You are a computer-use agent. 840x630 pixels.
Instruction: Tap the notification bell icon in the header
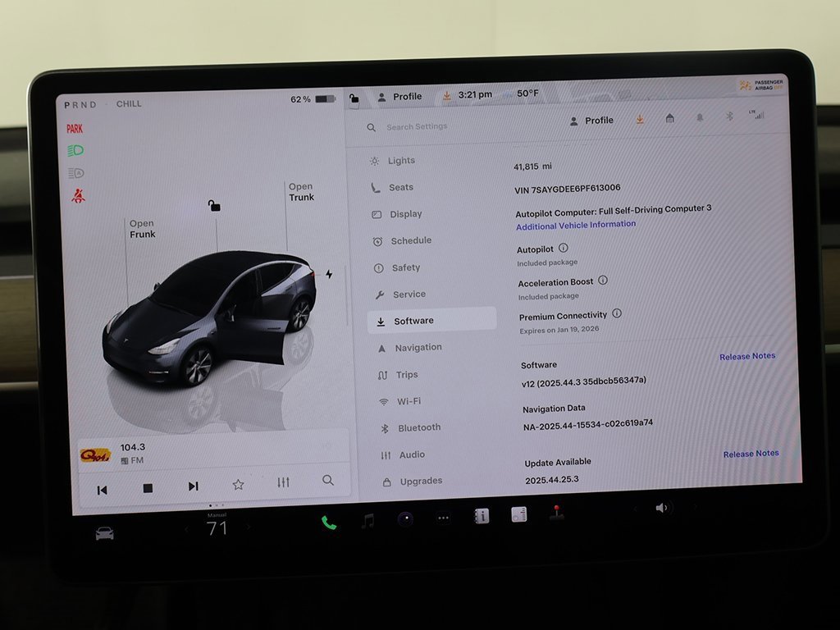pyautogui.click(x=699, y=120)
